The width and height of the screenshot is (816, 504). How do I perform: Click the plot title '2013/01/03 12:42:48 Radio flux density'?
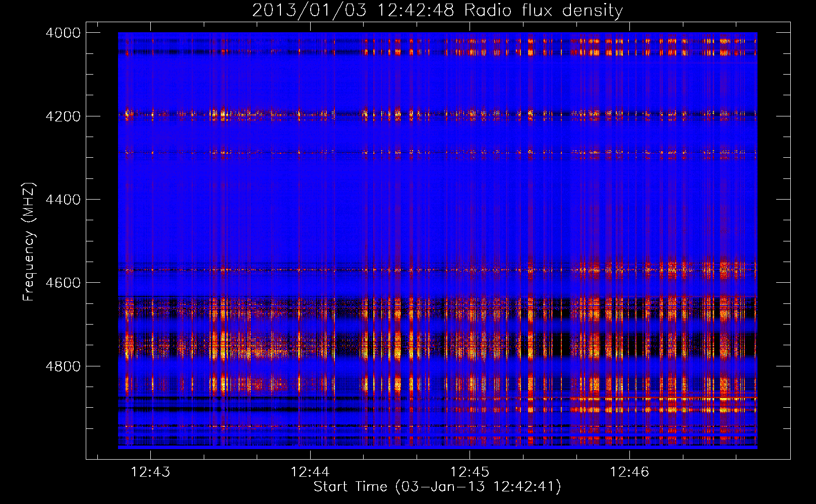tap(437, 10)
